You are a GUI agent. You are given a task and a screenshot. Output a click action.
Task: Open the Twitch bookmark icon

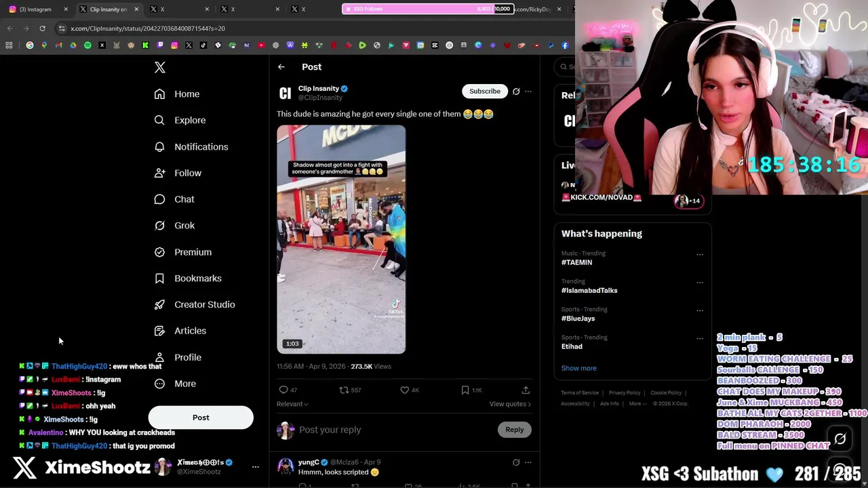(x=160, y=45)
